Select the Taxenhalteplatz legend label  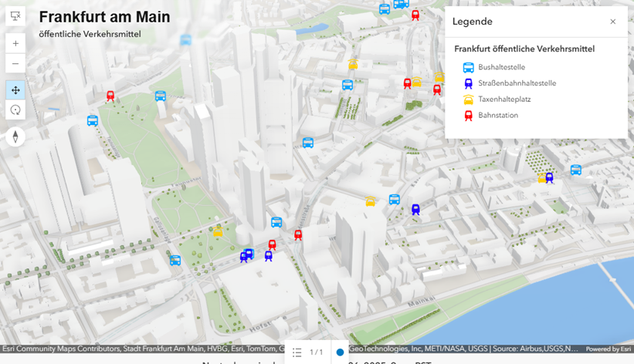pyautogui.click(x=504, y=99)
